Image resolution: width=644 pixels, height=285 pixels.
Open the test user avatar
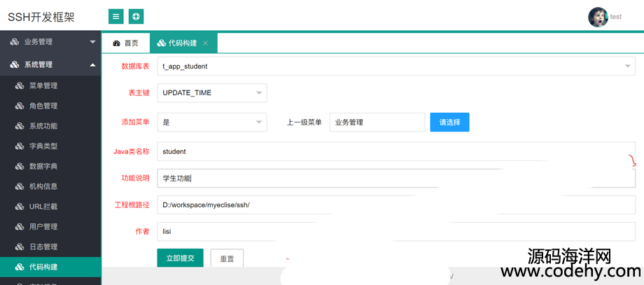pos(598,17)
